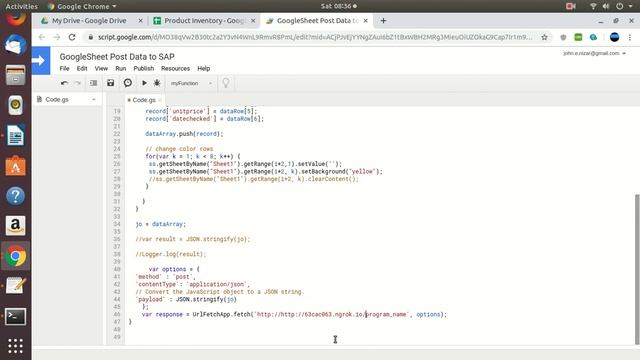This screenshot has height=360, width=640.
Task: Open the Activities overview
Action: [x=21, y=6]
